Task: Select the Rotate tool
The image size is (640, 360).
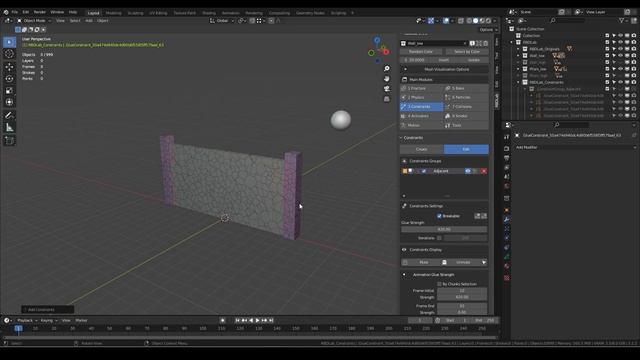Action: (9, 78)
